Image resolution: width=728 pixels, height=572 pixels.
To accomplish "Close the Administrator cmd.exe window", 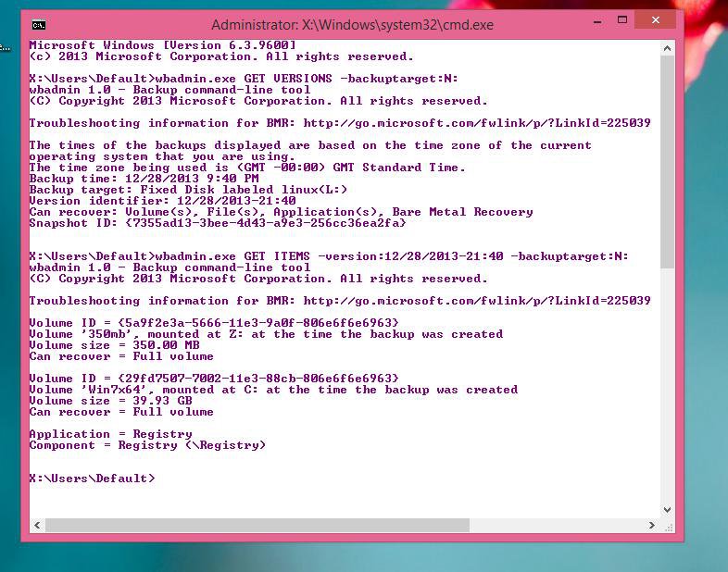I will point(655,20).
